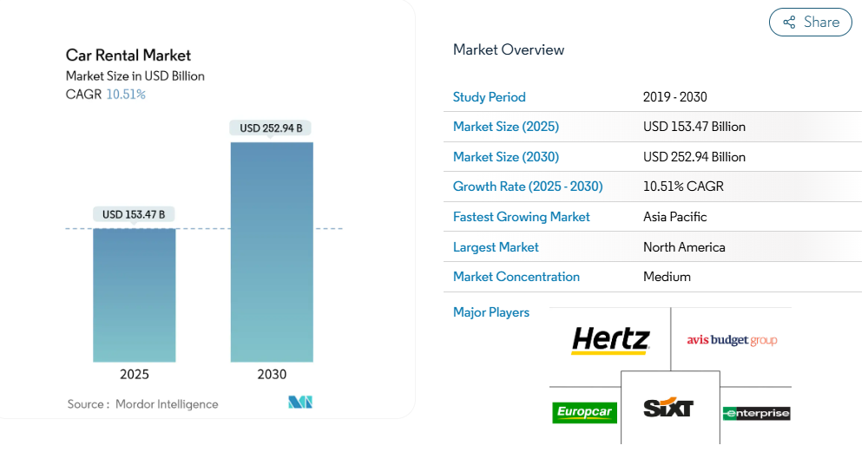This screenshot has width=868, height=452.
Task: Click the Europcar logo
Action: click(584, 412)
